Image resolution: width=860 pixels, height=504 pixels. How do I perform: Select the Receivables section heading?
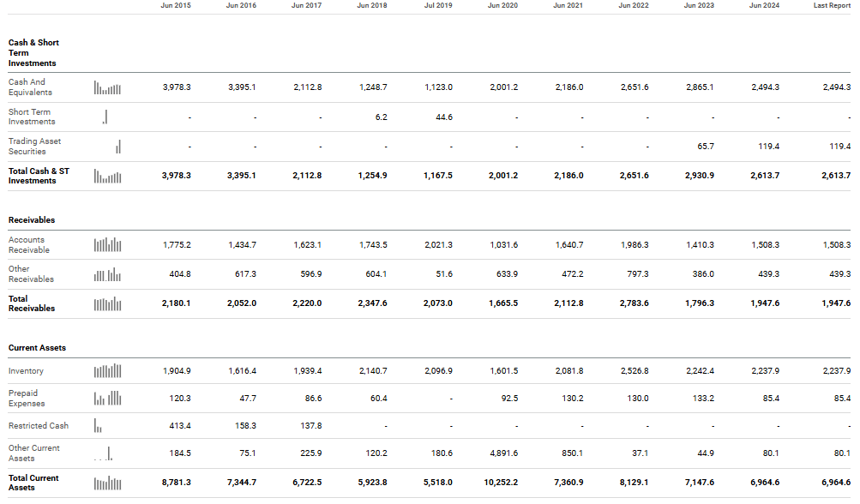(32, 220)
